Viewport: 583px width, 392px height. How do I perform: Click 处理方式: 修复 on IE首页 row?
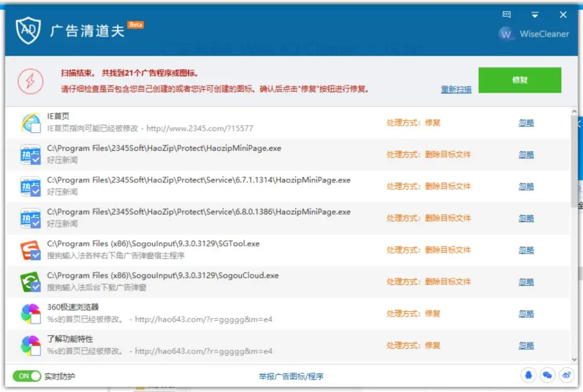[413, 123]
